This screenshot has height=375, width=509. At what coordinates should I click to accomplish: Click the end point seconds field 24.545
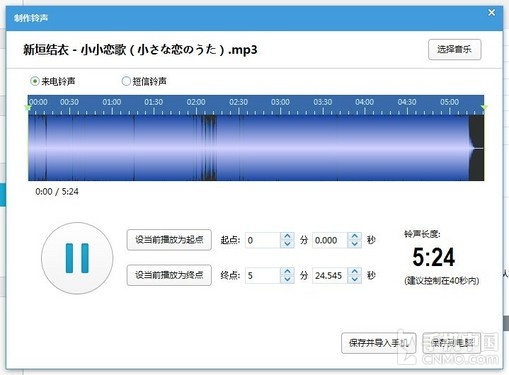[x=330, y=275]
